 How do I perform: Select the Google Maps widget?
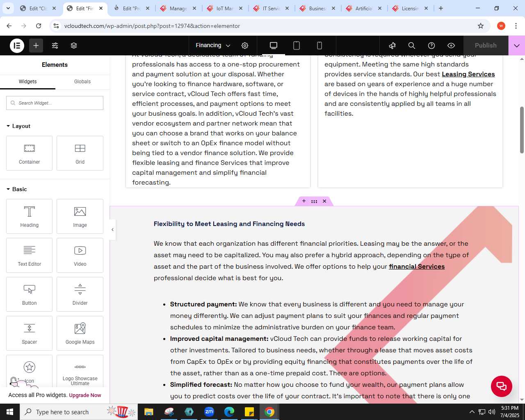pos(80,333)
